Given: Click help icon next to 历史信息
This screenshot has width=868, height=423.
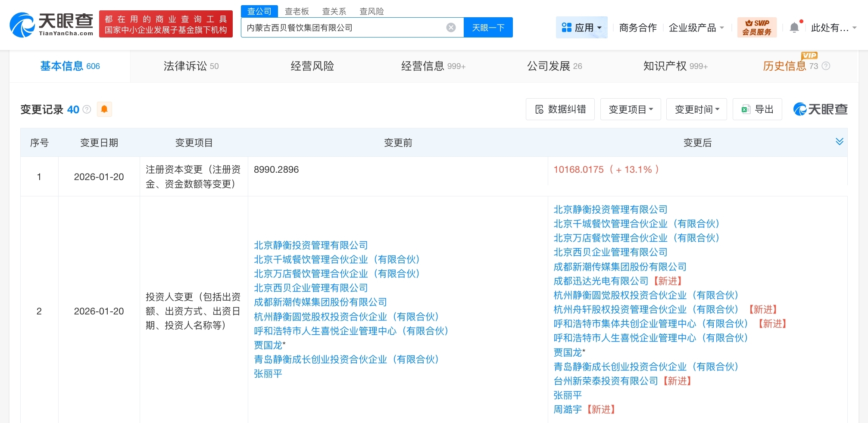Looking at the screenshot, I should (x=826, y=66).
